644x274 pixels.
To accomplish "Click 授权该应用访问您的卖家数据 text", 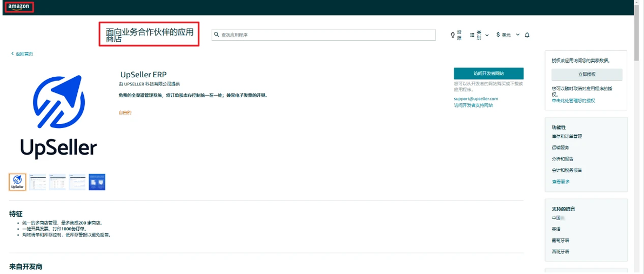I will point(581,61).
